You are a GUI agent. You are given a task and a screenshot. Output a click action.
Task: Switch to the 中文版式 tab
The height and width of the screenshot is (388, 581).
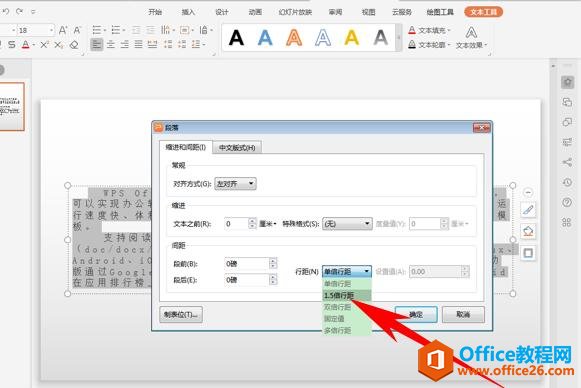pyautogui.click(x=237, y=147)
